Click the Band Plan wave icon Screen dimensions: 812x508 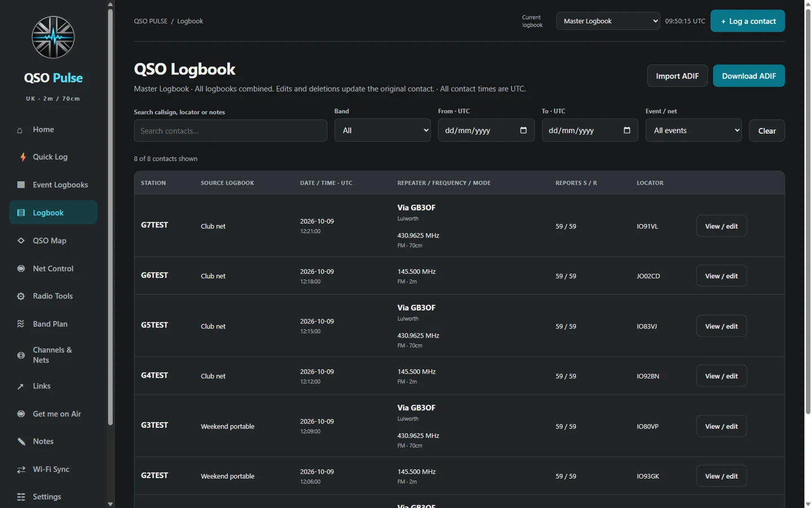point(21,324)
